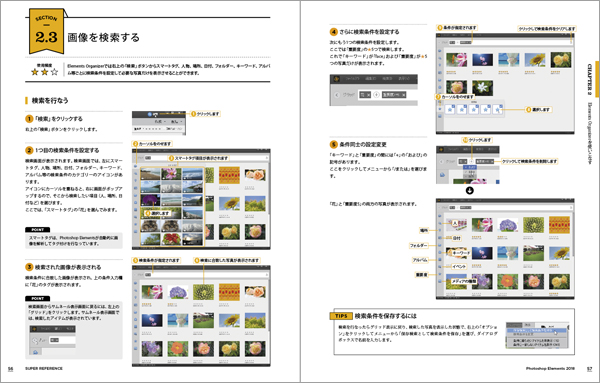
Task: Click the 重要度 rating sidebar icon in step 5 result
Action: click(440, 274)
